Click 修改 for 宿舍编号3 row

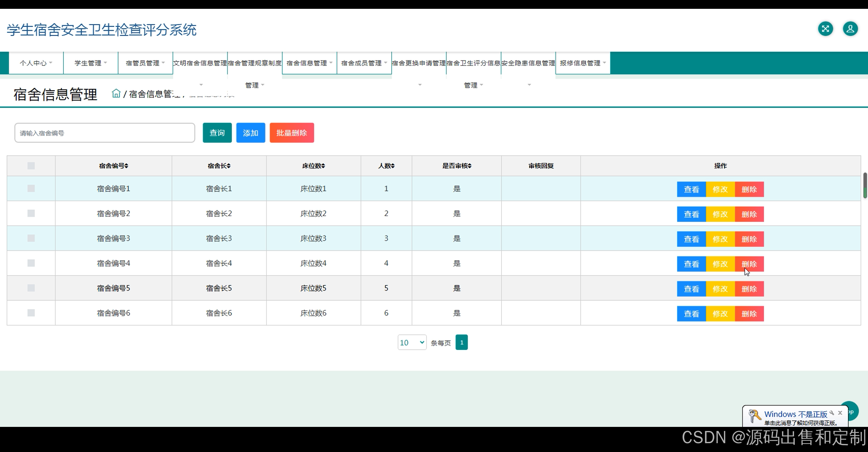pos(720,239)
